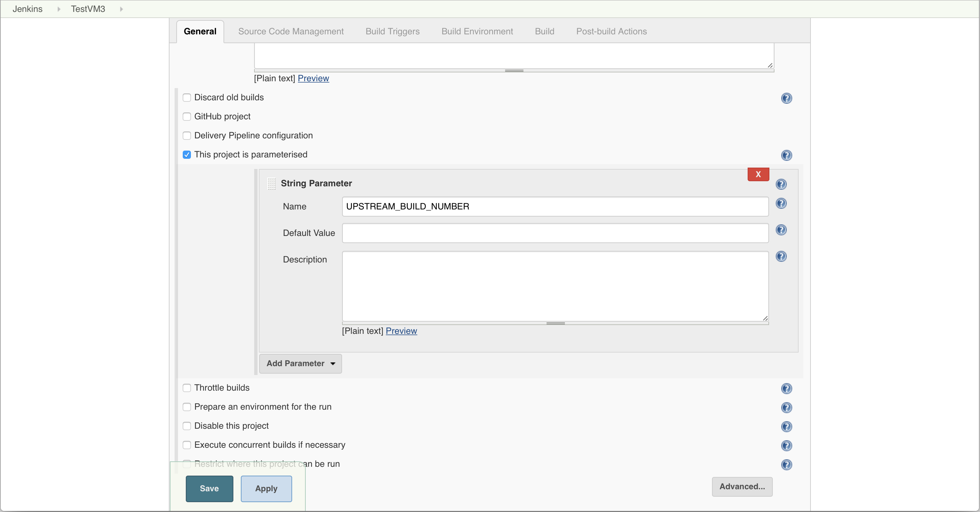Click the UPSTREAM_BUILD_NUMBER name input field
The image size is (980, 512).
coord(555,206)
